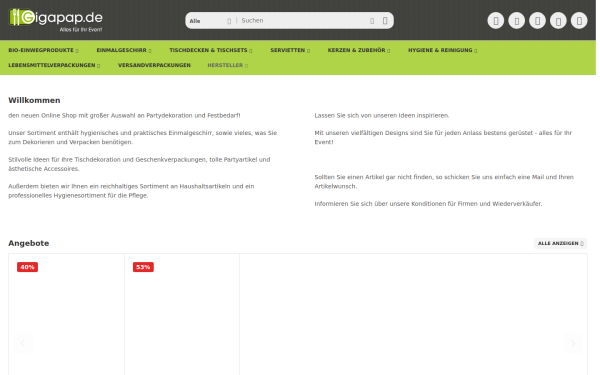Open the Tischdecken & Tischsets menu

210,50
